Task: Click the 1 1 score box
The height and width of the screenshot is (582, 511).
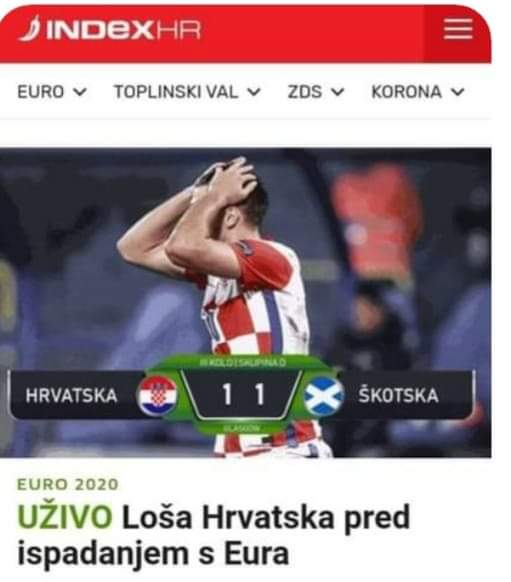Action: (243, 394)
